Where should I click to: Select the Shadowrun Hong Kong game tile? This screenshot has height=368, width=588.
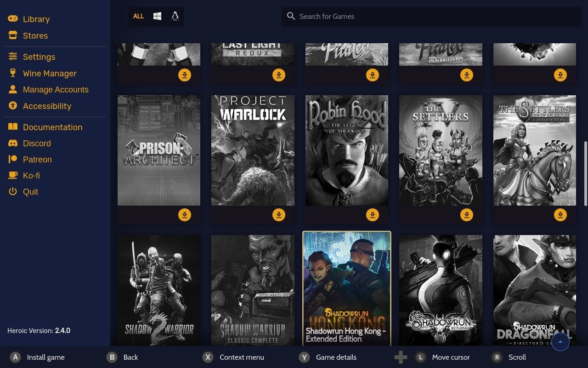click(347, 285)
